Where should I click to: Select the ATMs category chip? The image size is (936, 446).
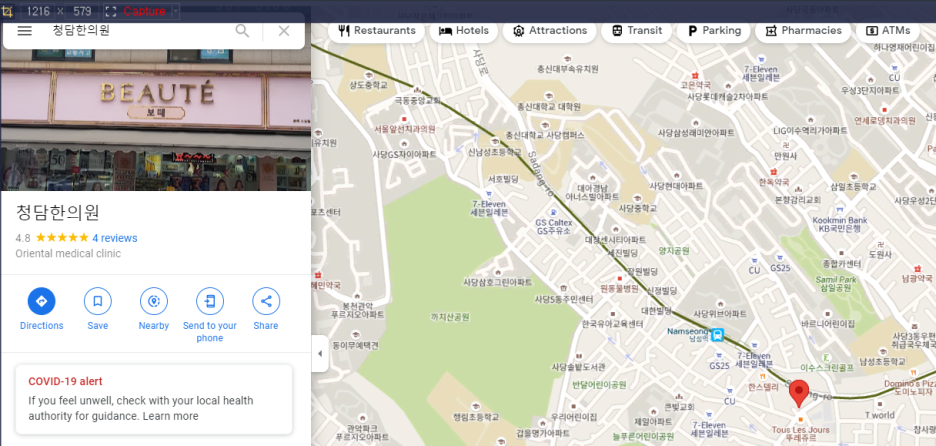pyautogui.click(x=888, y=30)
